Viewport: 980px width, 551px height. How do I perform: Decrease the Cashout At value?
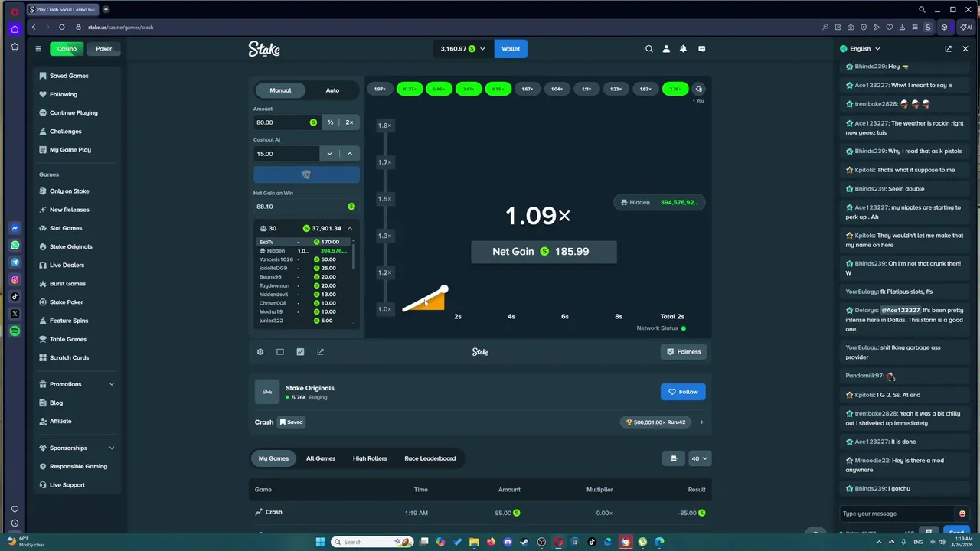pos(330,154)
